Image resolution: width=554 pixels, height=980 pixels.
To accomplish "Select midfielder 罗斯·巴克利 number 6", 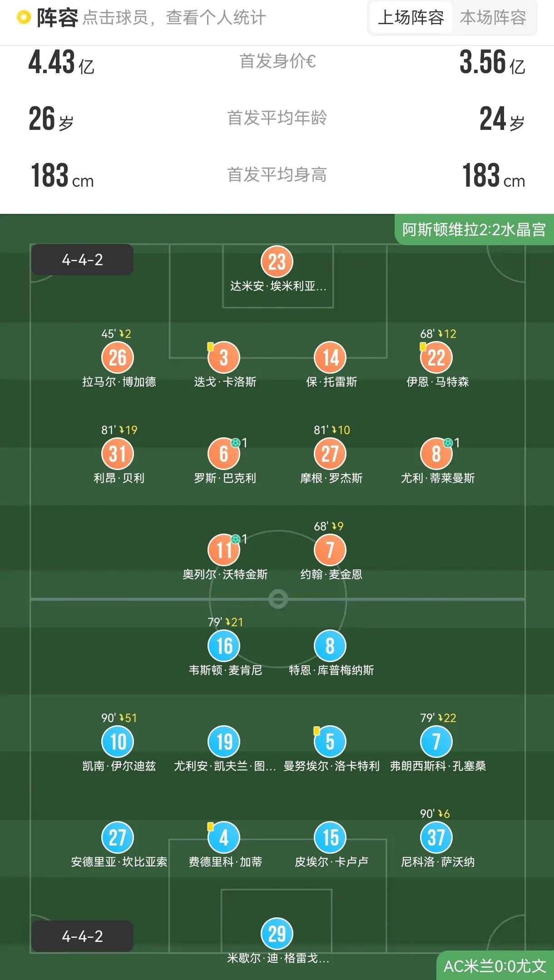I will point(223,453).
